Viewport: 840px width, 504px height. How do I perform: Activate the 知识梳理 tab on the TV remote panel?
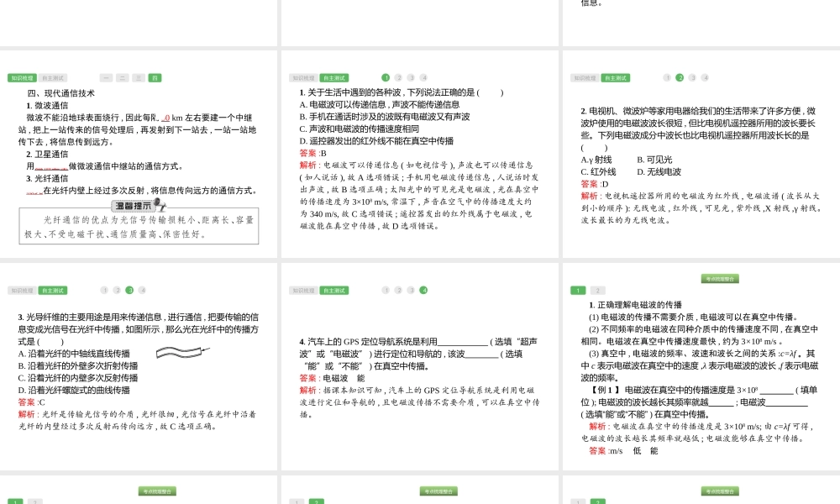pos(586,77)
